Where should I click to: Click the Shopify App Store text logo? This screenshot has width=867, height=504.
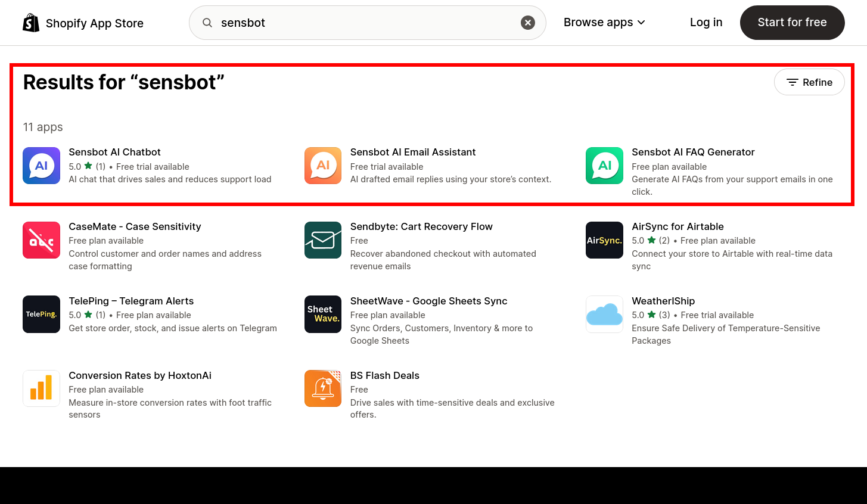point(95,23)
